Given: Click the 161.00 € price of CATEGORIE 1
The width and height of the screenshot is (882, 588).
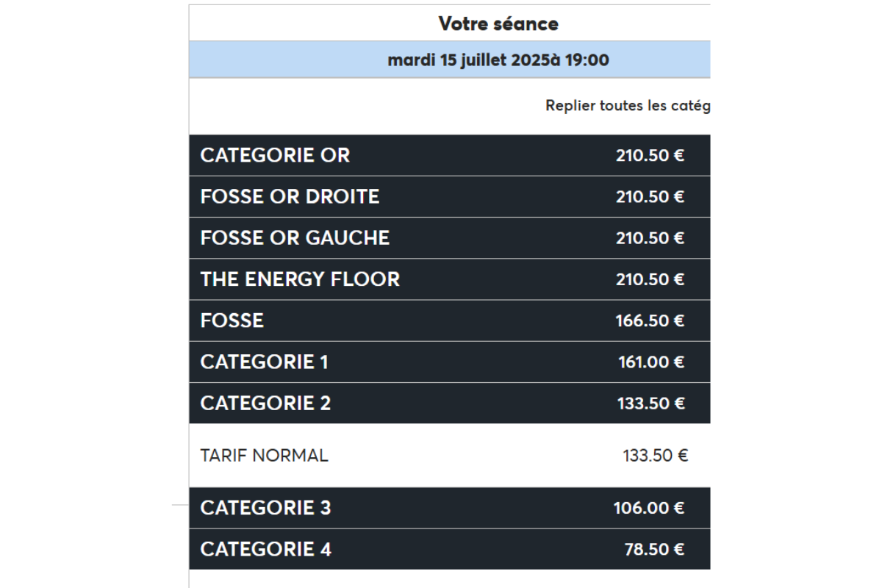Looking at the screenshot, I should click(x=651, y=362).
